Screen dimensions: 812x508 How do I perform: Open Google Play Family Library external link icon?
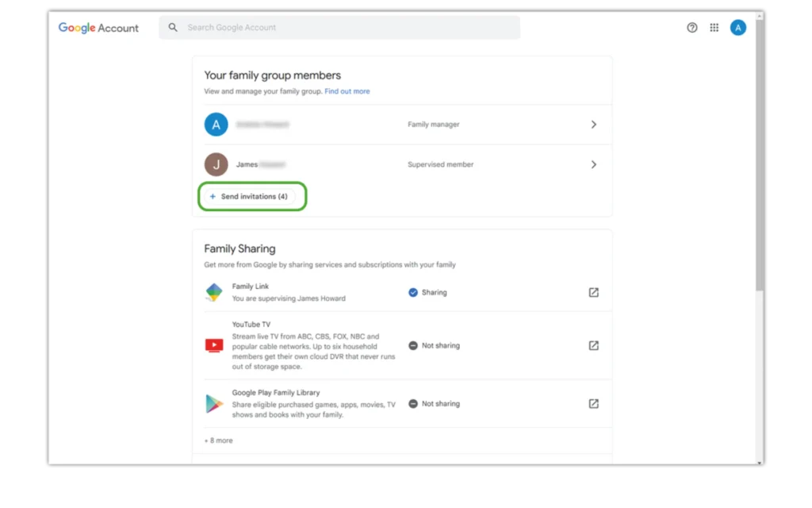pos(593,403)
